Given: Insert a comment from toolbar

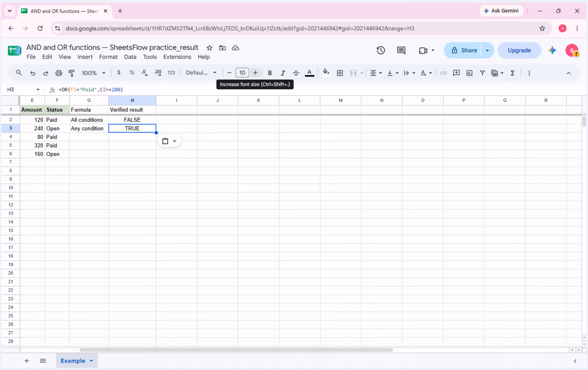Looking at the screenshot, I should click(x=456, y=73).
